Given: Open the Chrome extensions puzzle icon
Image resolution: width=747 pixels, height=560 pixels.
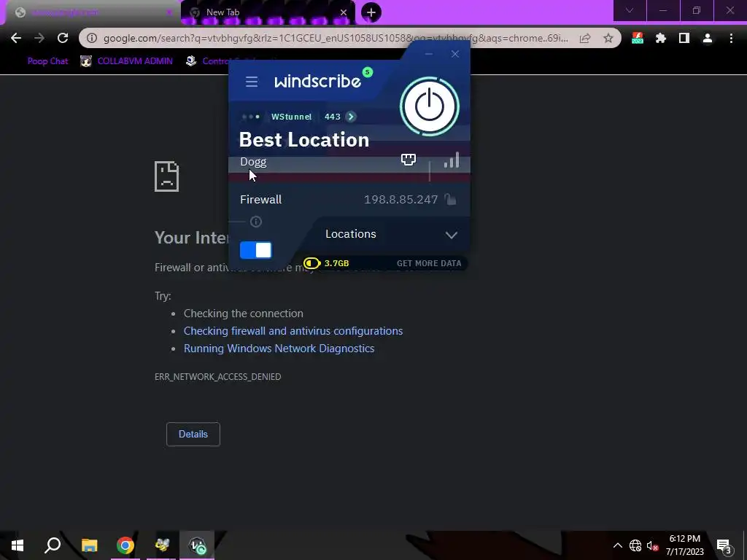Looking at the screenshot, I should click(661, 38).
